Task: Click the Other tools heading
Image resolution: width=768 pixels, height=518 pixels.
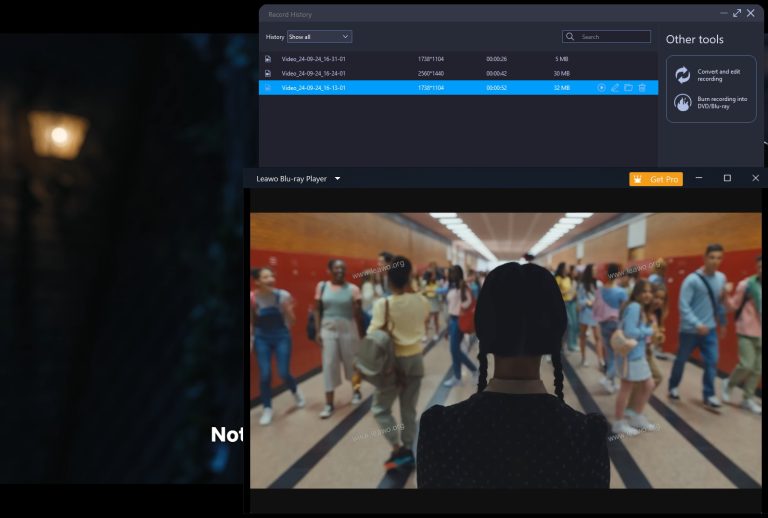Action: click(695, 39)
